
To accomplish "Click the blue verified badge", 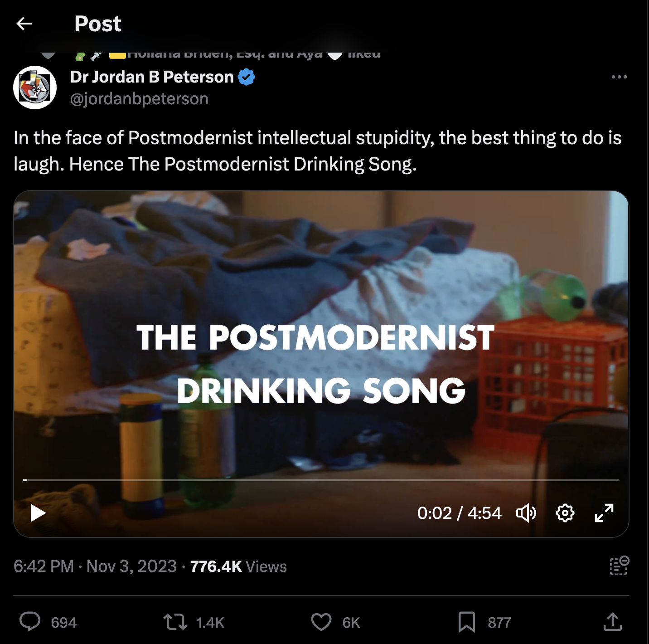I will (247, 77).
